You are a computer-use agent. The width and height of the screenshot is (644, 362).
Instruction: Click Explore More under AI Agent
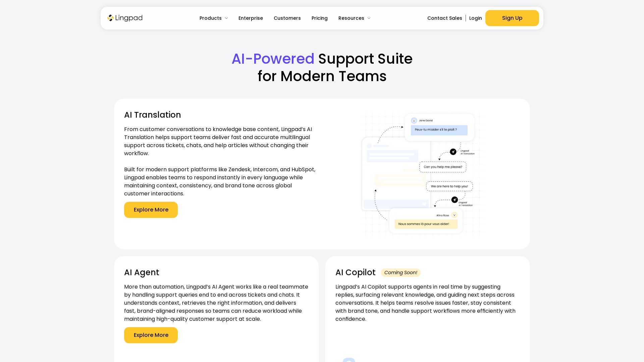tap(151, 335)
